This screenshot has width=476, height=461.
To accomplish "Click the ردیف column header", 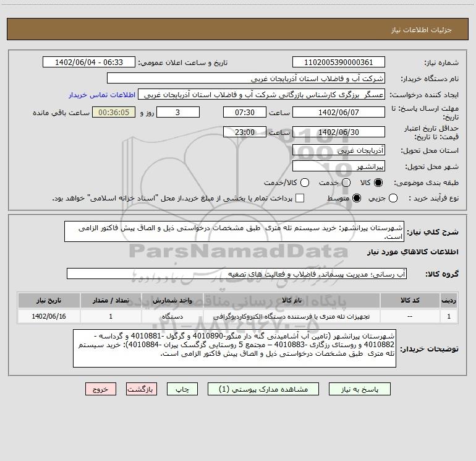I will click(449, 300).
